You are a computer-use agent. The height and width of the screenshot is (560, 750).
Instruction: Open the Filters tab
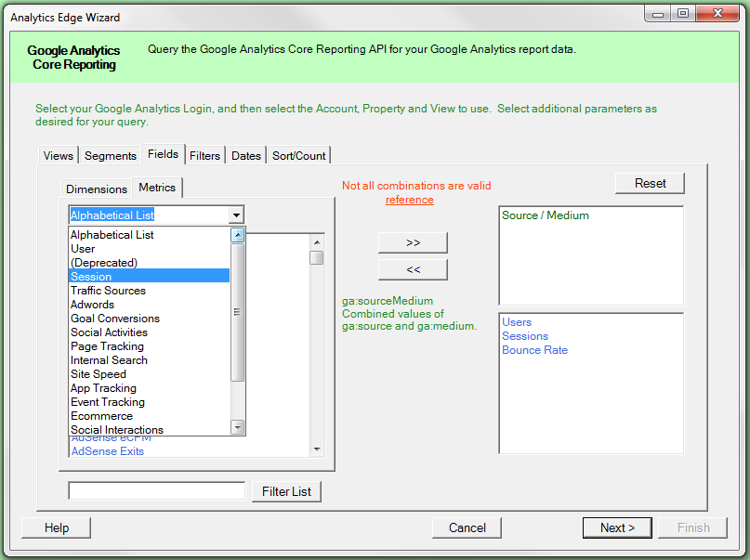[x=204, y=156]
